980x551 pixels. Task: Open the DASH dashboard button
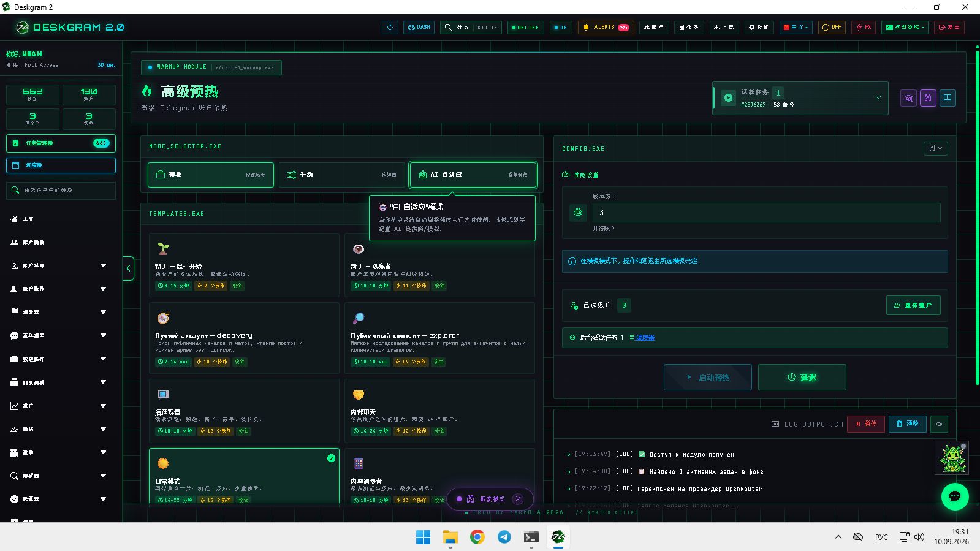pos(419,27)
